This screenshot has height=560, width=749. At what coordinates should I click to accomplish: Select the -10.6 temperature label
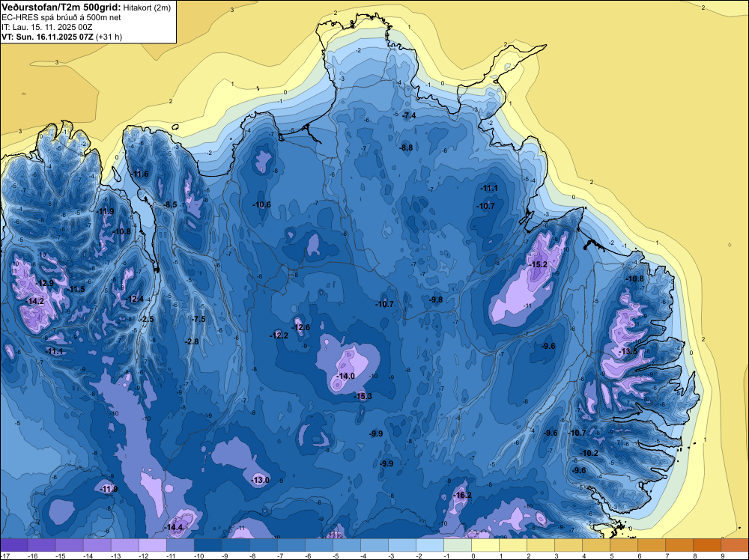(x=261, y=205)
